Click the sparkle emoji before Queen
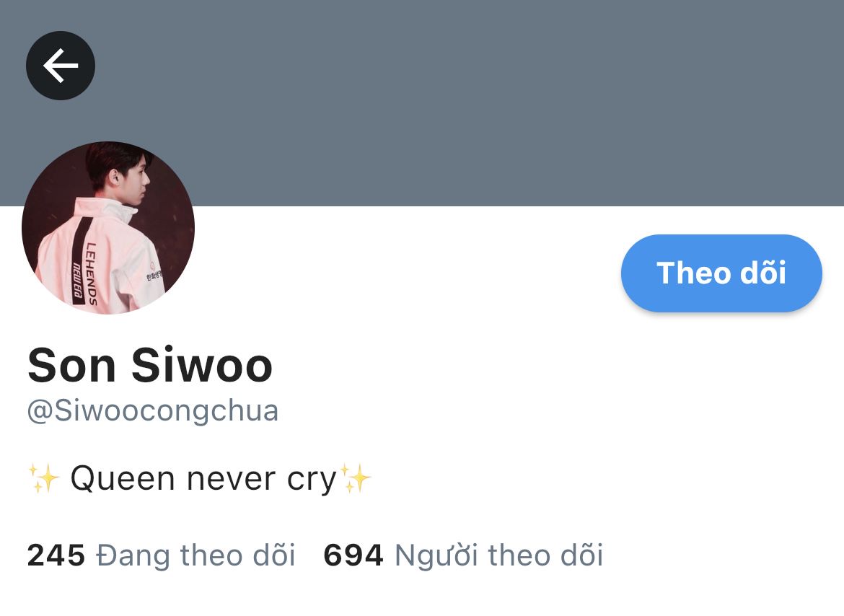The width and height of the screenshot is (844, 616). coord(43,478)
